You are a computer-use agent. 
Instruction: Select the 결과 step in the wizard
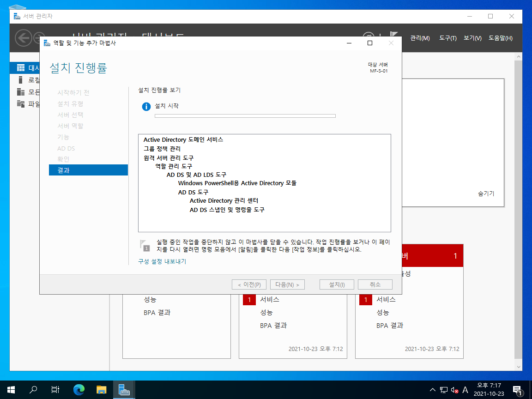88,170
